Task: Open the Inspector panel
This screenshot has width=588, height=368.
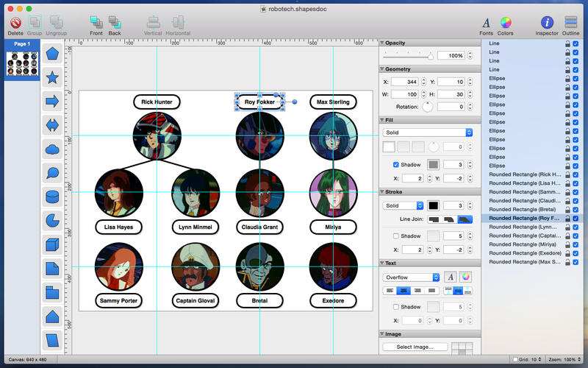Action: (x=547, y=23)
